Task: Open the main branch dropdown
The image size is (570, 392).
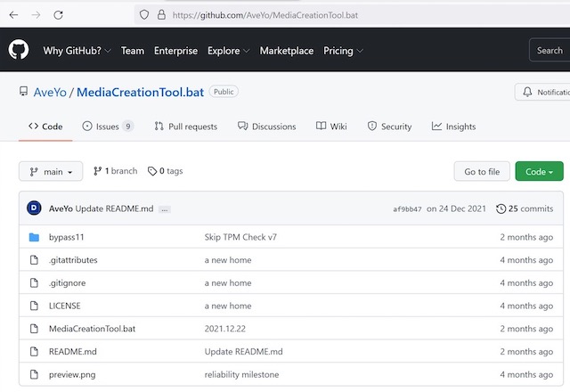Action: pyautogui.click(x=51, y=171)
